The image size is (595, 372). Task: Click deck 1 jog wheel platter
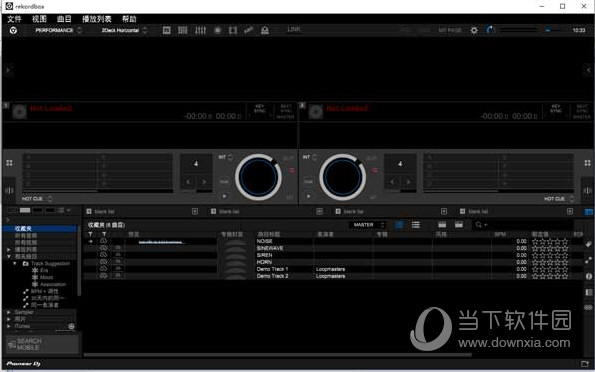pos(258,177)
